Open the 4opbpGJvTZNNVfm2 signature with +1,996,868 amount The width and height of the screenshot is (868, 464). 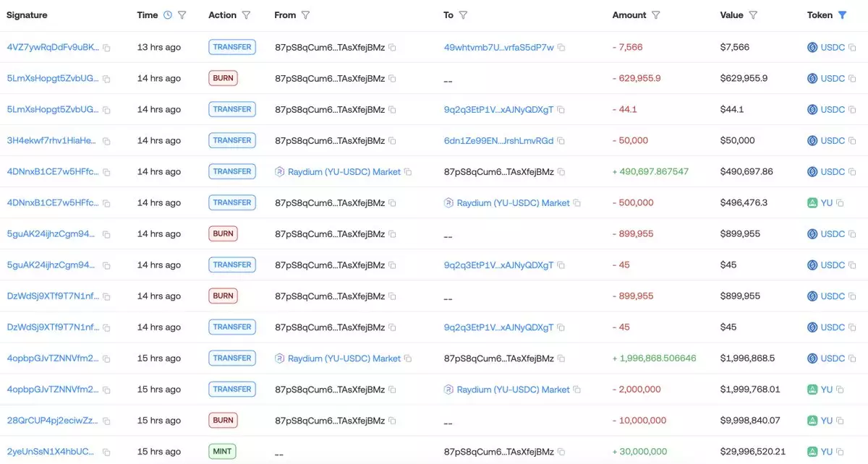point(51,358)
